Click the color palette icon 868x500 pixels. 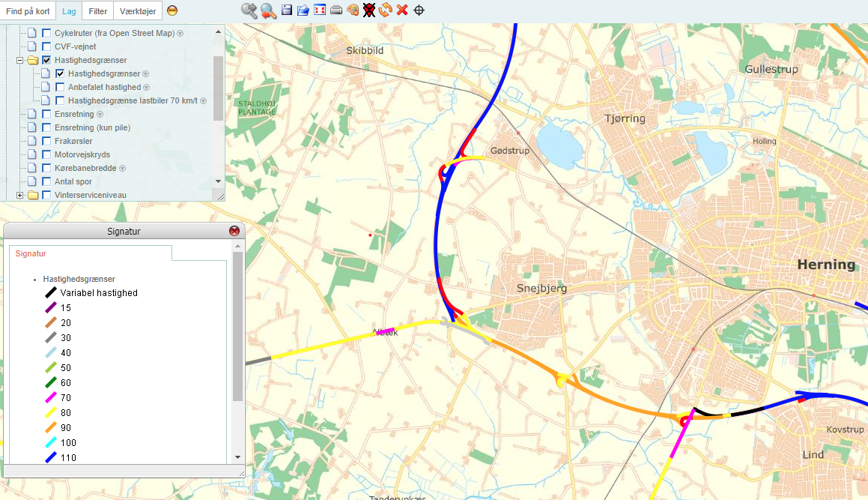[x=353, y=10]
